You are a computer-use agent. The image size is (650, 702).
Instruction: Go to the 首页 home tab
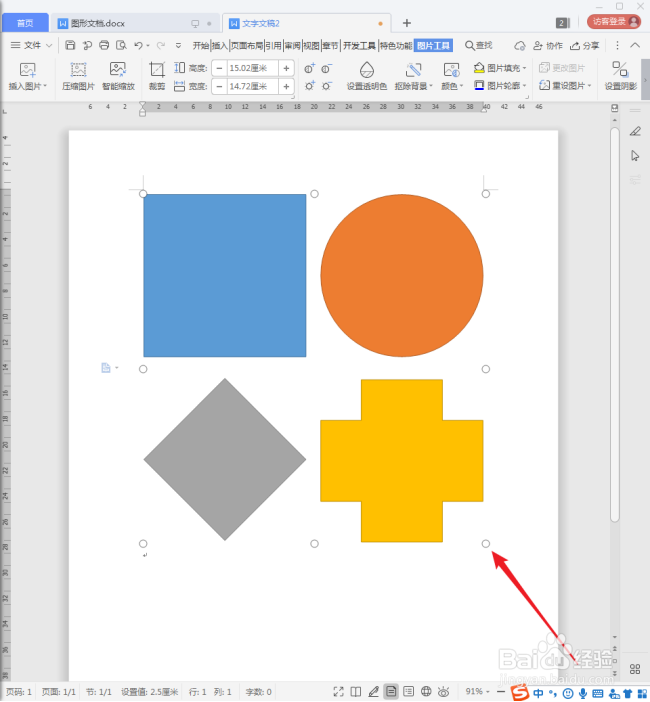(x=25, y=23)
